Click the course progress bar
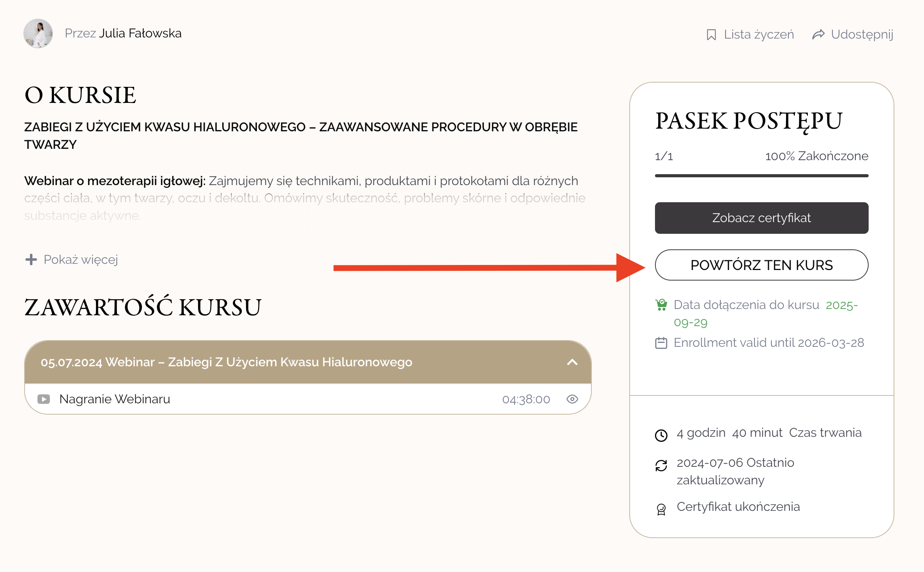This screenshot has height=572, width=924. coord(761,176)
